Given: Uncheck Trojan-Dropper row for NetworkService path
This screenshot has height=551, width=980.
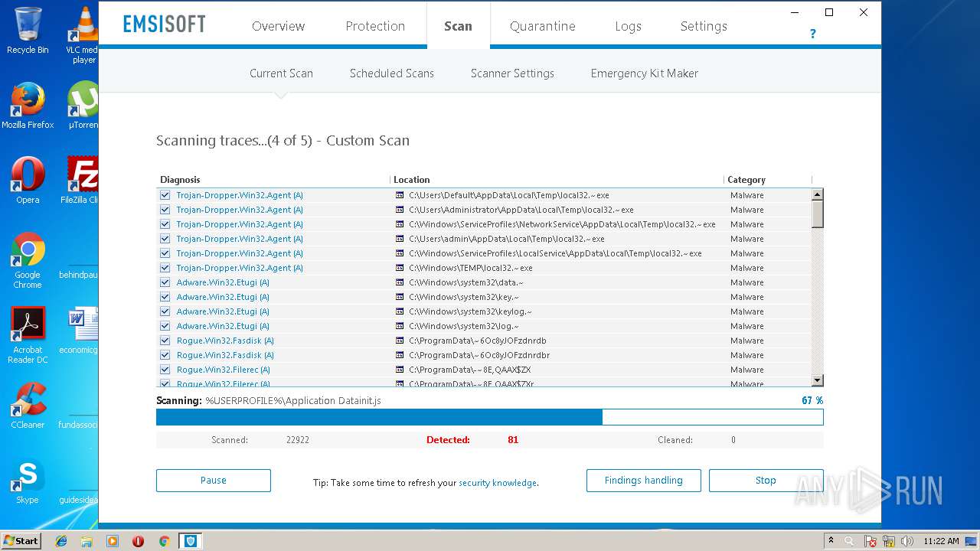Looking at the screenshot, I should coord(165,224).
